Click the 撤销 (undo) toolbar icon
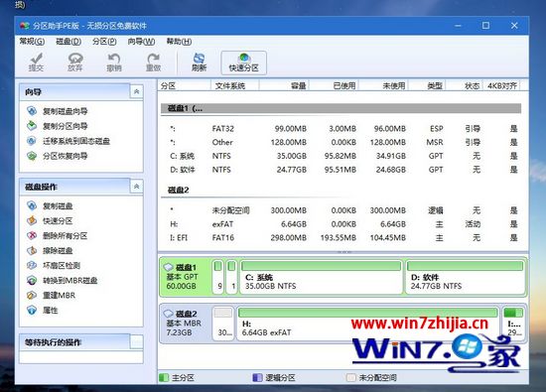Image resolution: width=546 pixels, height=392 pixels. tap(114, 63)
